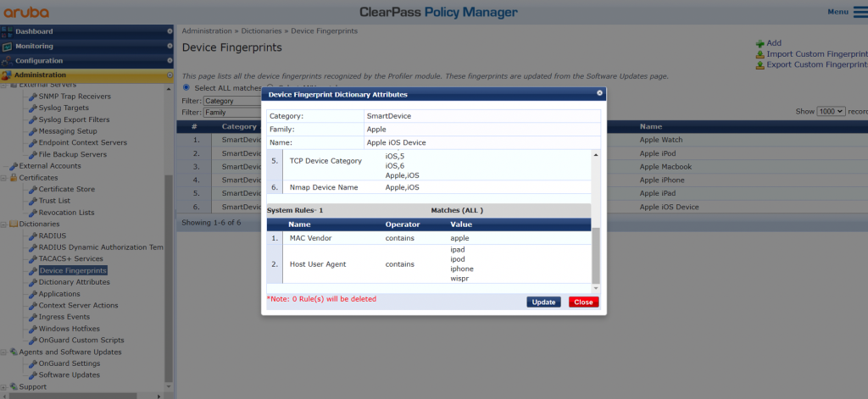
Task: Click the wrench icon beside Certificate Store
Action: click(33, 189)
